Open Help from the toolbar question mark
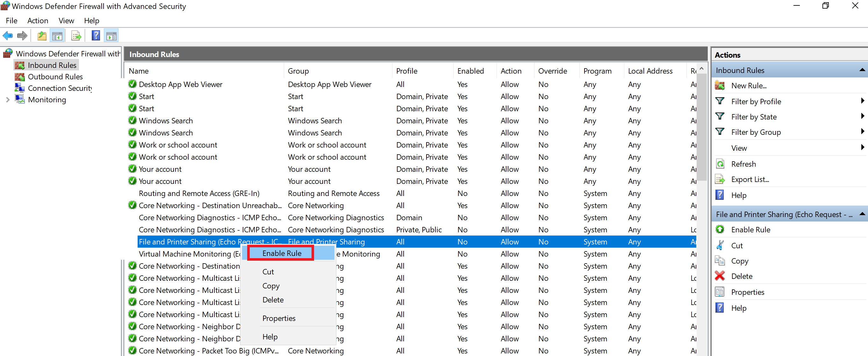The height and width of the screenshot is (356, 868). (x=96, y=36)
